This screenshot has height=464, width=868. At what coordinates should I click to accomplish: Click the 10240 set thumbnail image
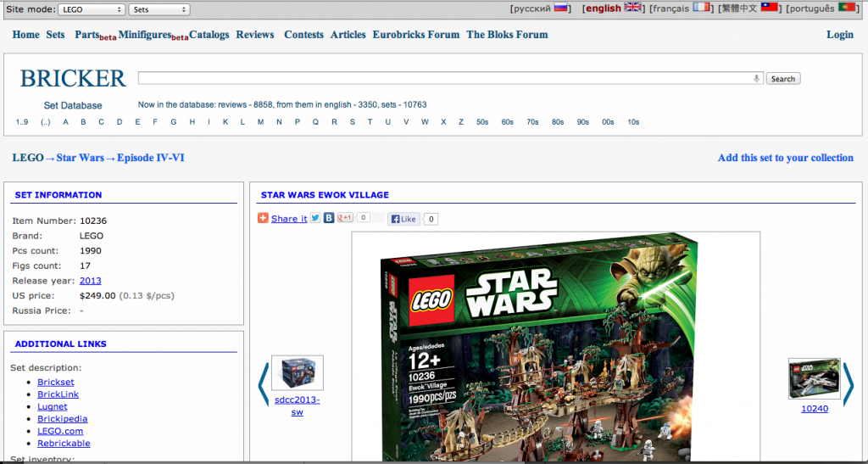(x=815, y=378)
